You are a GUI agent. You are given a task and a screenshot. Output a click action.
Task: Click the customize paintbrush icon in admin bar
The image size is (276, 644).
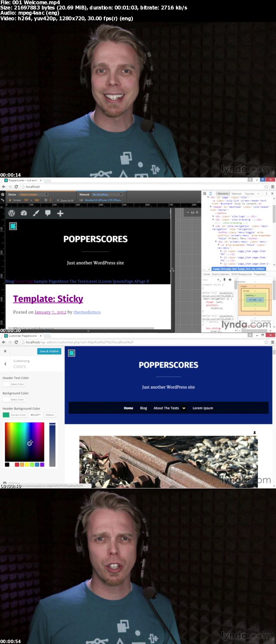click(36, 213)
